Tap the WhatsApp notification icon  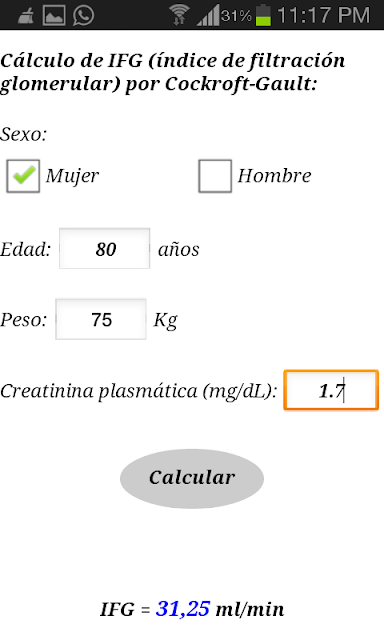[83, 16]
